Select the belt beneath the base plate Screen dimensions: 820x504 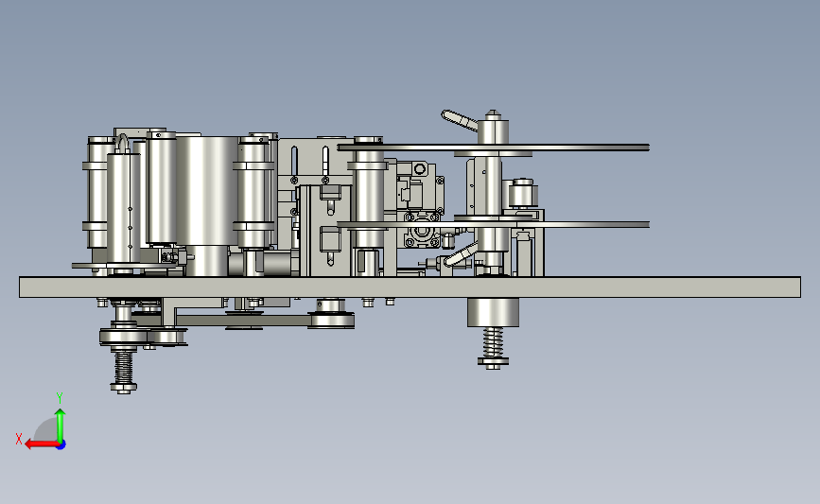tap(243, 320)
